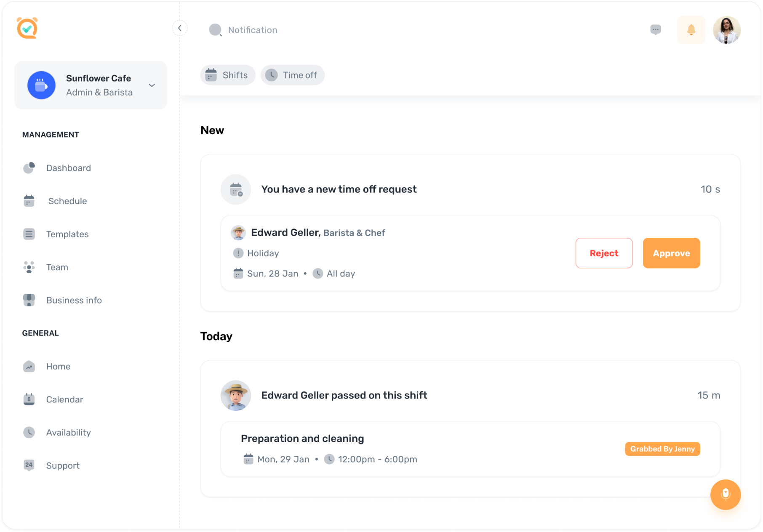This screenshot has width=763, height=532.
Task: Open the notifications bell
Action: click(x=691, y=29)
